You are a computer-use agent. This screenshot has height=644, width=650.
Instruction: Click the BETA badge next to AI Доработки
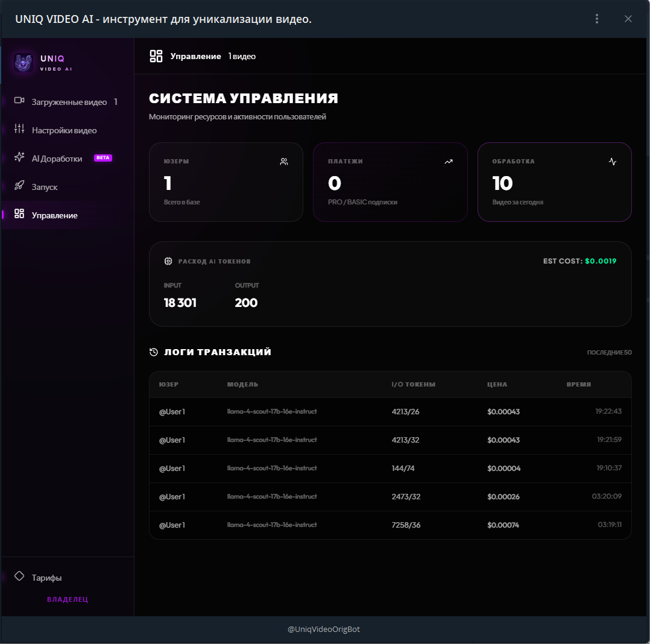tap(103, 158)
